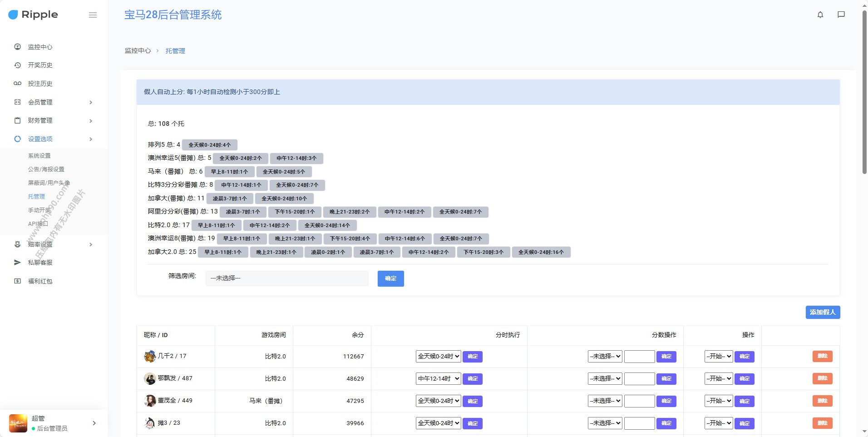The width and height of the screenshot is (868, 437).
Task: Toggle the hamburger sidebar menu icon
Action: pos(93,15)
